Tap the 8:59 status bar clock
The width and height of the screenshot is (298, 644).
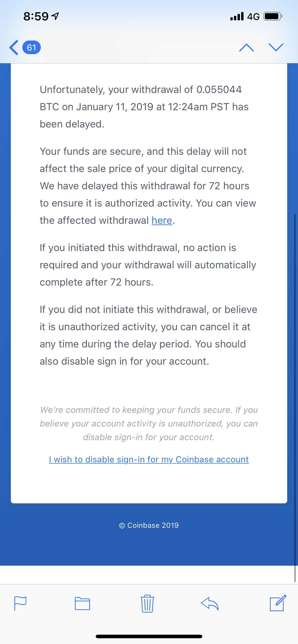click(36, 17)
